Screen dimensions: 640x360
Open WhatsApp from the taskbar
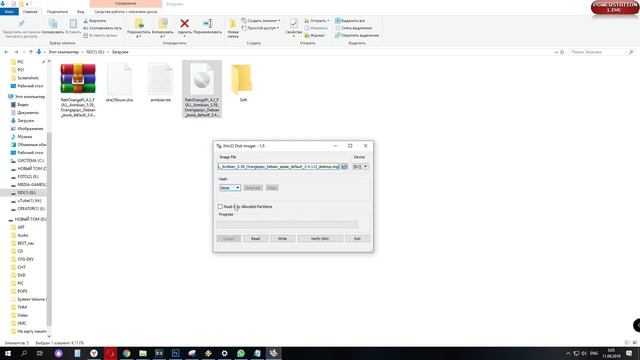241,353
